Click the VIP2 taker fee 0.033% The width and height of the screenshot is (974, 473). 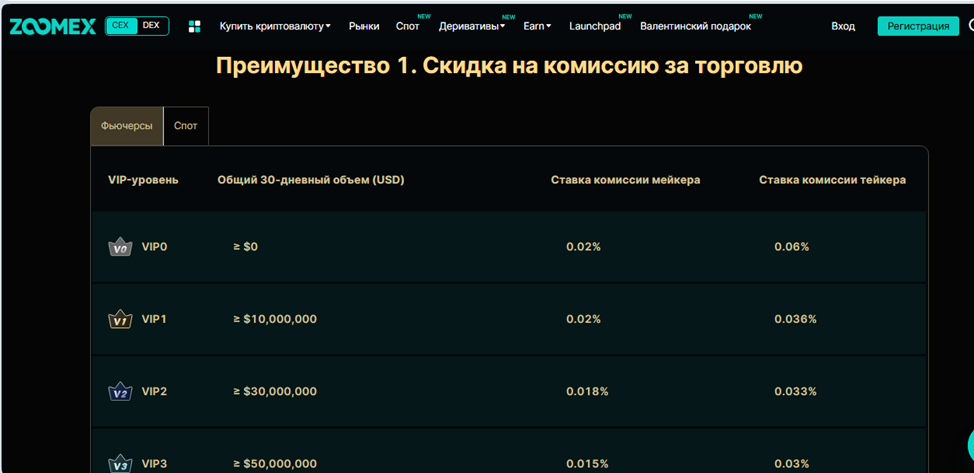(x=795, y=392)
